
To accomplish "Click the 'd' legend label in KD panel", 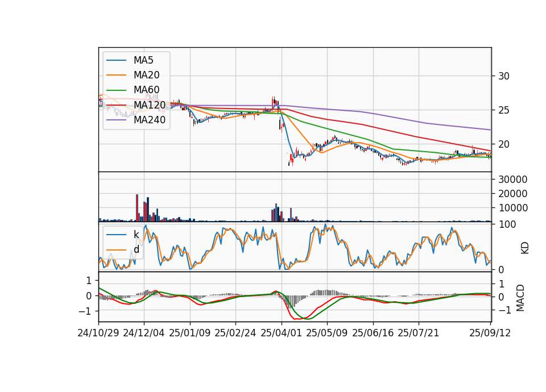I will pyautogui.click(x=136, y=249).
